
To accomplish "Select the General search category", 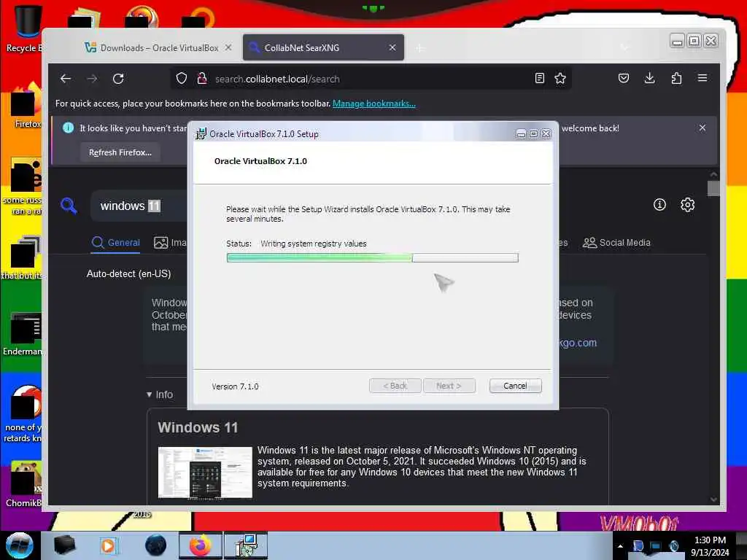I will tap(116, 242).
